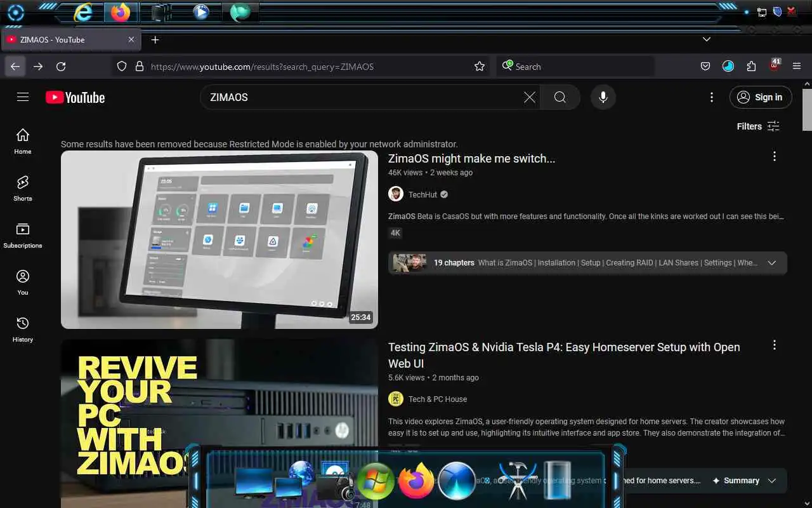Open the Firefox application menu

point(797,66)
